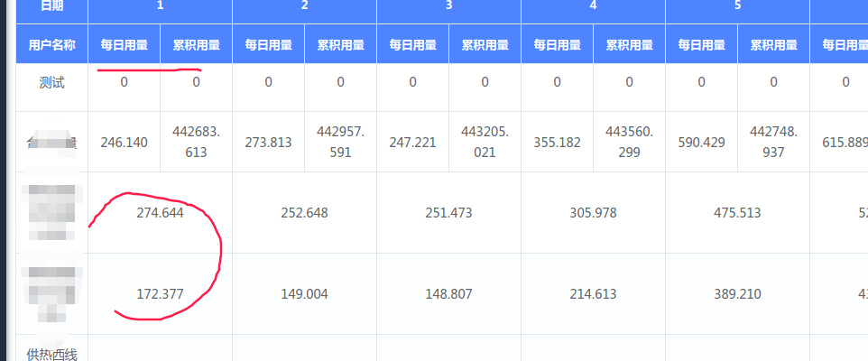The width and height of the screenshot is (868, 361).
Task: Select the cell showing 389.210
Action: (737, 294)
